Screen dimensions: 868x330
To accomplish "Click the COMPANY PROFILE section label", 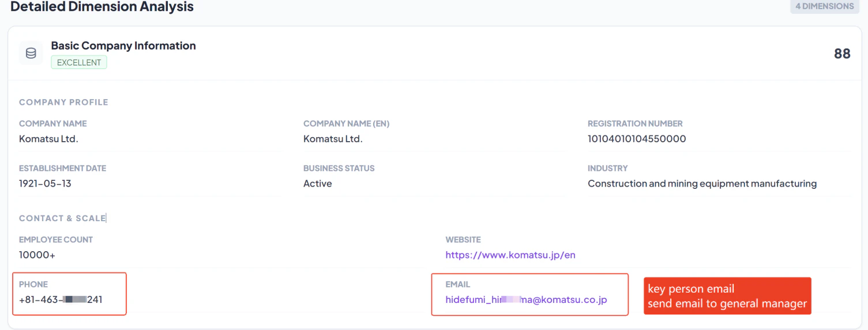I will [x=63, y=102].
